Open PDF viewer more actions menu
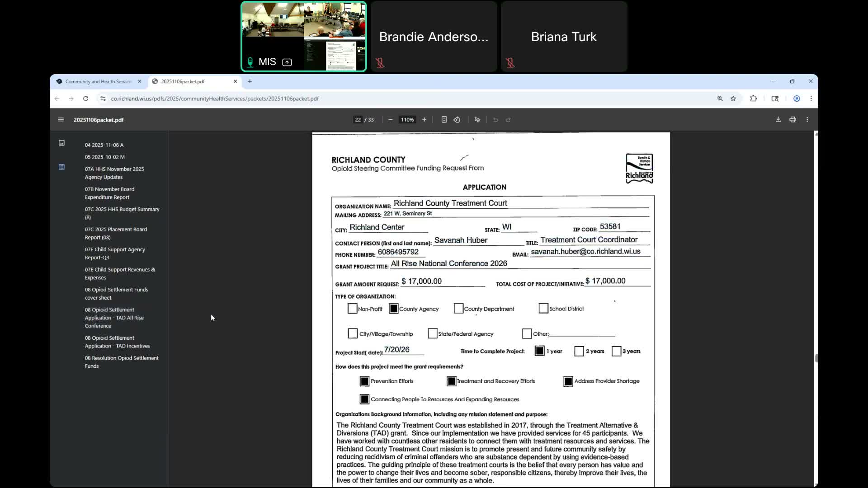This screenshot has height=488, width=868. point(807,120)
